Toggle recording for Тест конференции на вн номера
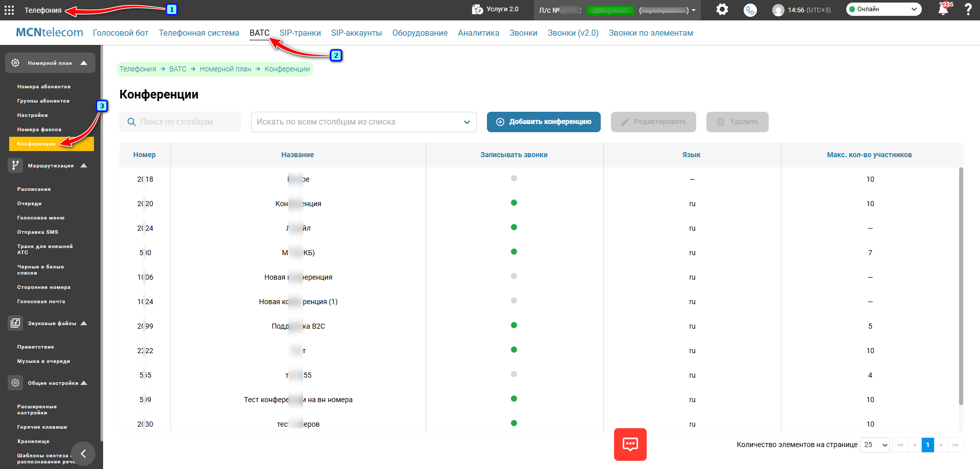 coord(514,399)
